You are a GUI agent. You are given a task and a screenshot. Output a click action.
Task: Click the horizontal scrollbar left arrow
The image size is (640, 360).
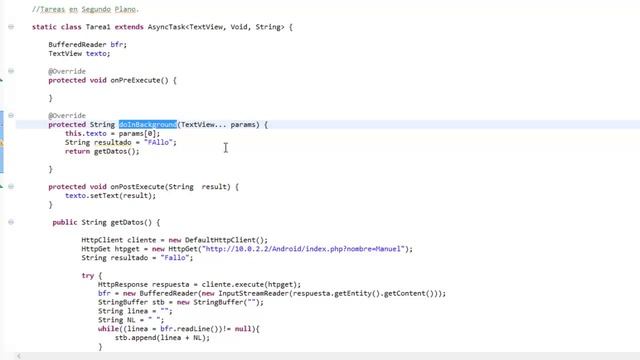coord(19,356)
